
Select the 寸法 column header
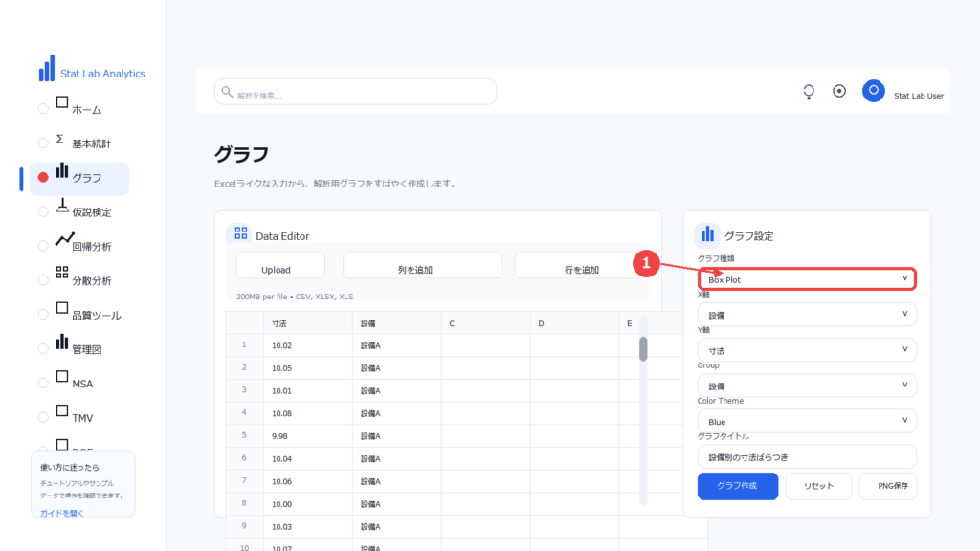pyautogui.click(x=307, y=323)
